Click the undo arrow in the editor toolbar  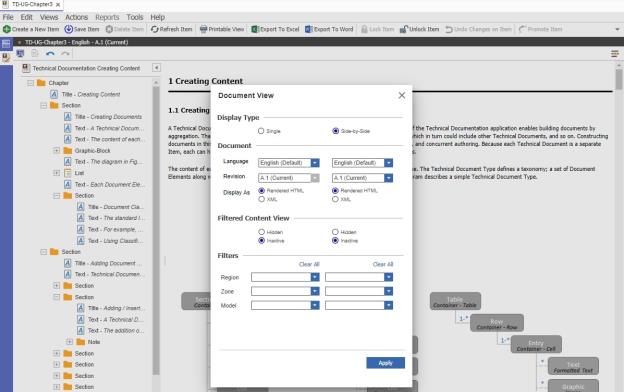click(50, 53)
